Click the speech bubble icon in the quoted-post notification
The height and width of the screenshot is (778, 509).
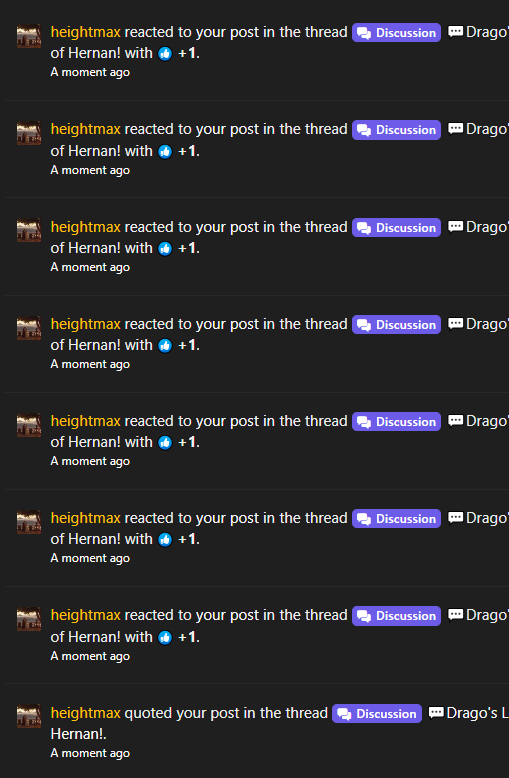[x=436, y=713]
